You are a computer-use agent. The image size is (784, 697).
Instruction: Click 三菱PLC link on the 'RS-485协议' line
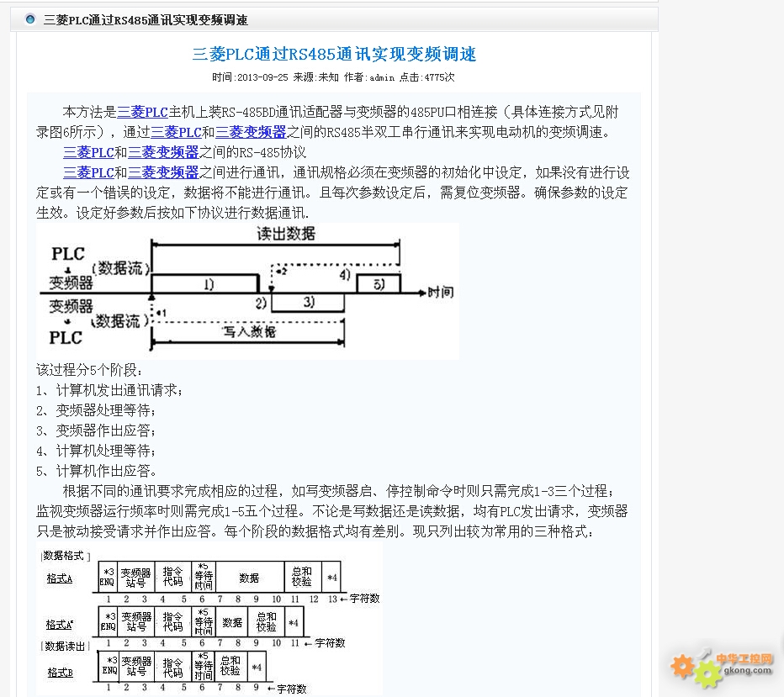coord(88,152)
